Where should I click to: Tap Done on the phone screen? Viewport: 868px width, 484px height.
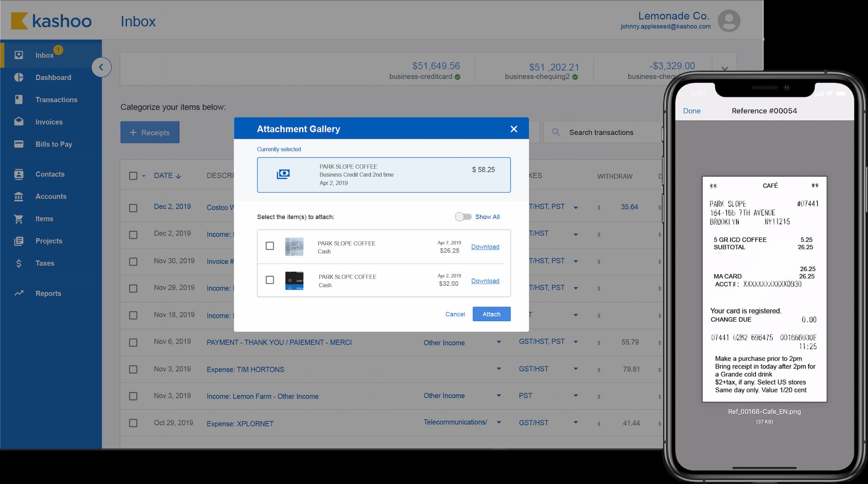point(692,111)
